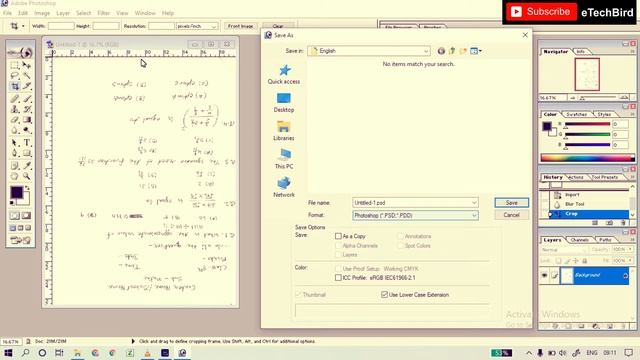This screenshot has height=360, width=640.
Task: Open the Filter menu
Action: pos(104,13)
